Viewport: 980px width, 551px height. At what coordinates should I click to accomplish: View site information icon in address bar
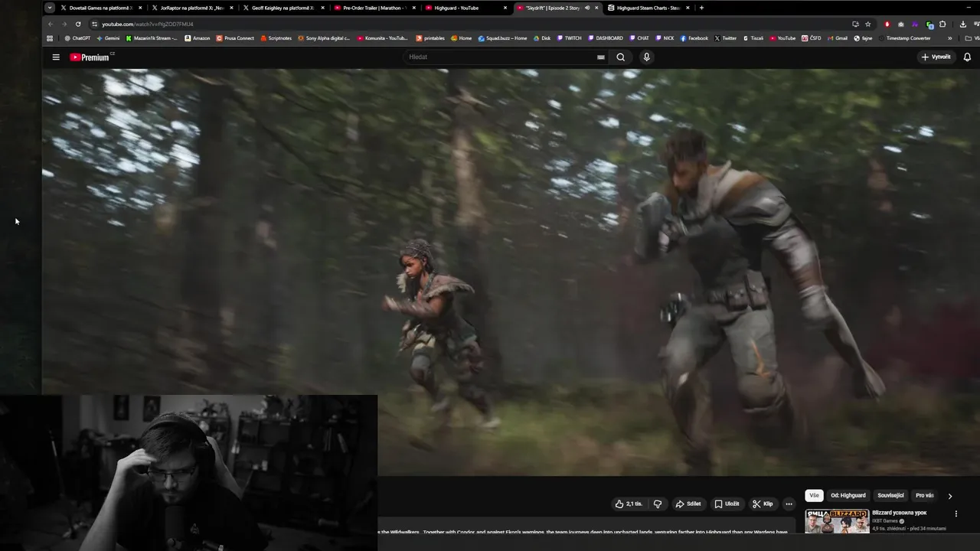click(x=94, y=24)
